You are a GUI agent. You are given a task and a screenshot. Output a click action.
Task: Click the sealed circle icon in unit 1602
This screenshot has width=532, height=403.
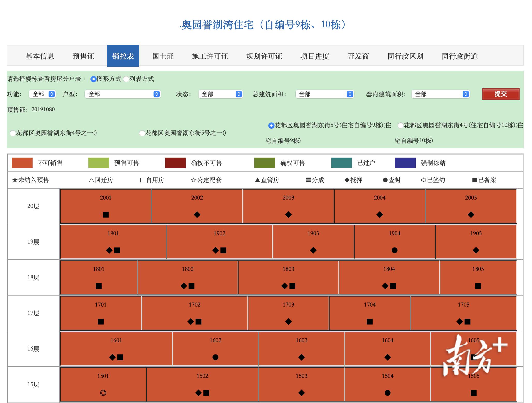215,357
